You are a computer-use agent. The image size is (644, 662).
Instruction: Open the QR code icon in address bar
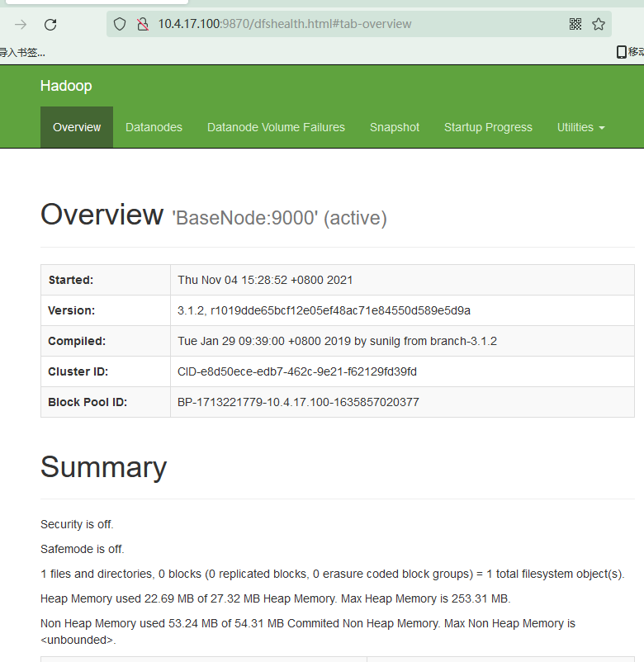[575, 24]
